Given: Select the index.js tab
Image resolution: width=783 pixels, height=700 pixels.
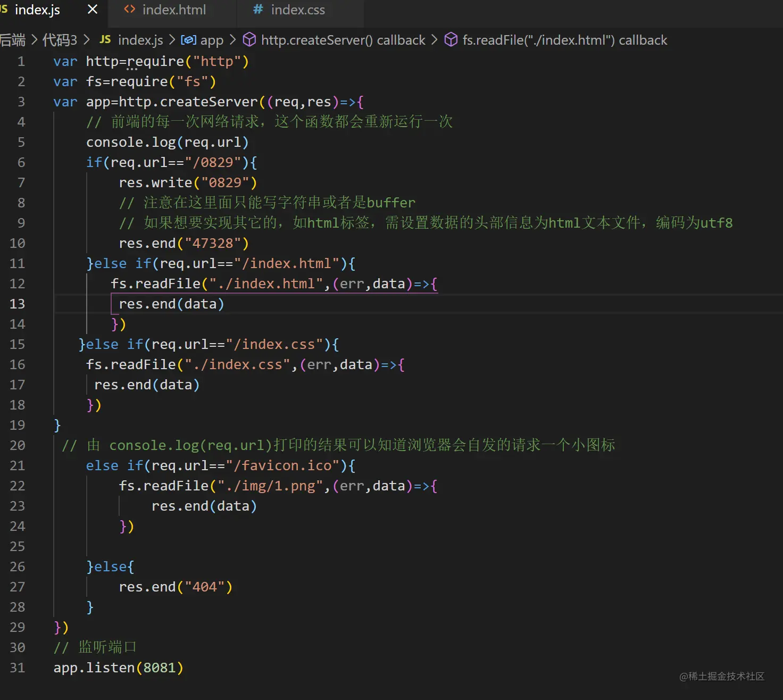Looking at the screenshot, I should [37, 10].
